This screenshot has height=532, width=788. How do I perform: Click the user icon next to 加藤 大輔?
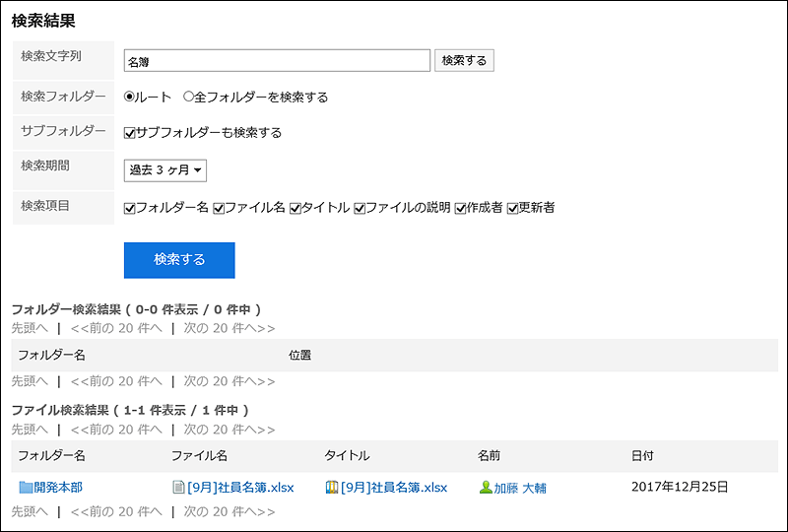click(486, 487)
